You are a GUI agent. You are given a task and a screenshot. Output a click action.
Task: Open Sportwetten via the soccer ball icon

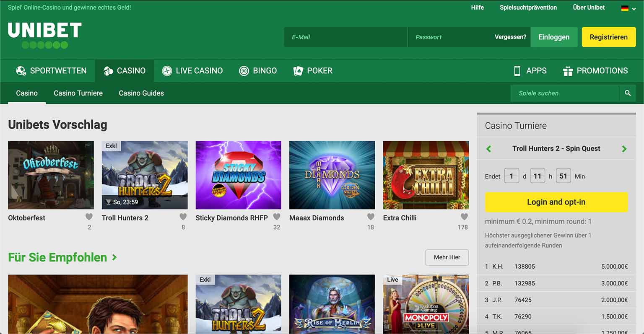click(21, 71)
